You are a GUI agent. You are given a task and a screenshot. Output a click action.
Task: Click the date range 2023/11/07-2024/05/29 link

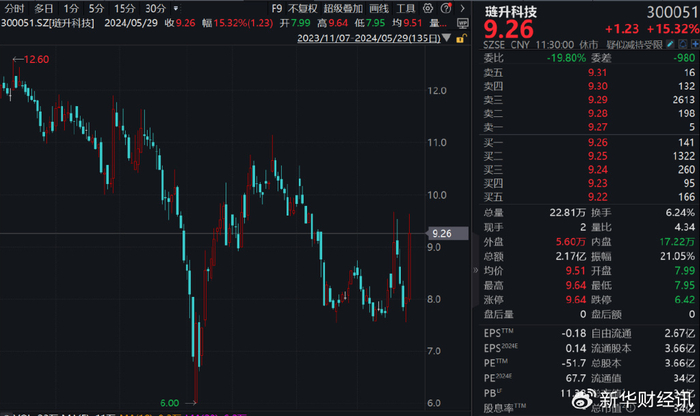coord(369,38)
